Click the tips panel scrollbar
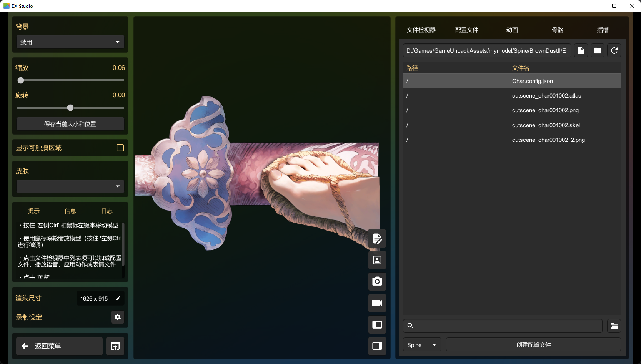 click(x=123, y=244)
